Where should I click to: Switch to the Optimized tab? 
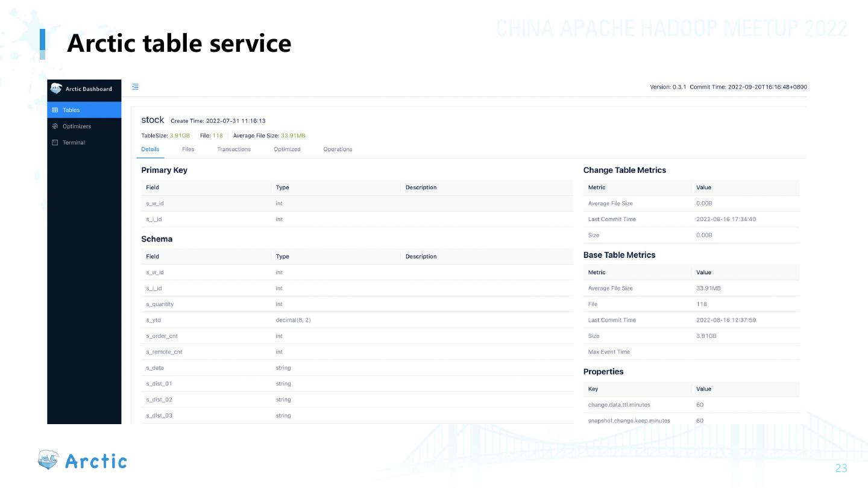(x=287, y=149)
